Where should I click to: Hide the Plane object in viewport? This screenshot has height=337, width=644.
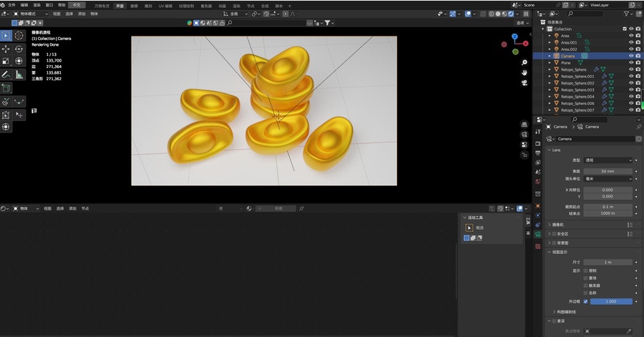click(631, 63)
